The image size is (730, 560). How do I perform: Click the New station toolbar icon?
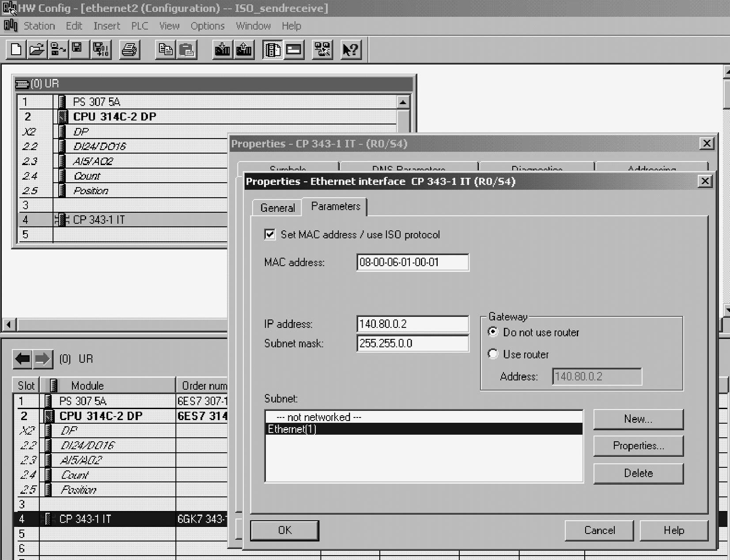tap(16, 49)
